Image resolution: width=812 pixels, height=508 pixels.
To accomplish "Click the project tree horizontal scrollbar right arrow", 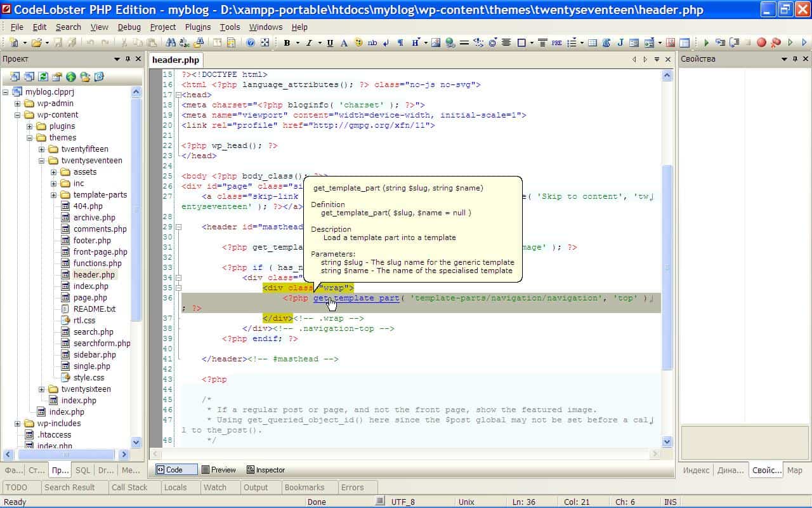I will click(124, 455).
